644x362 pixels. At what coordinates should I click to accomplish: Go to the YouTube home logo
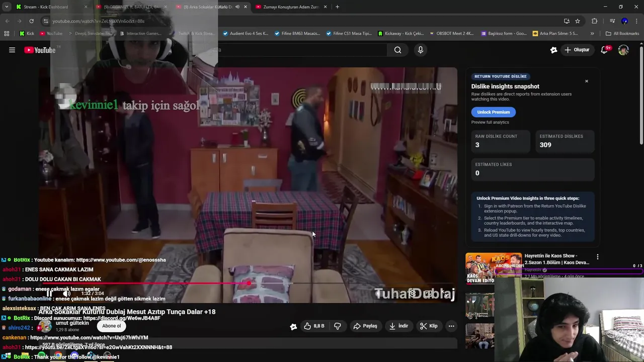[40, 50]
